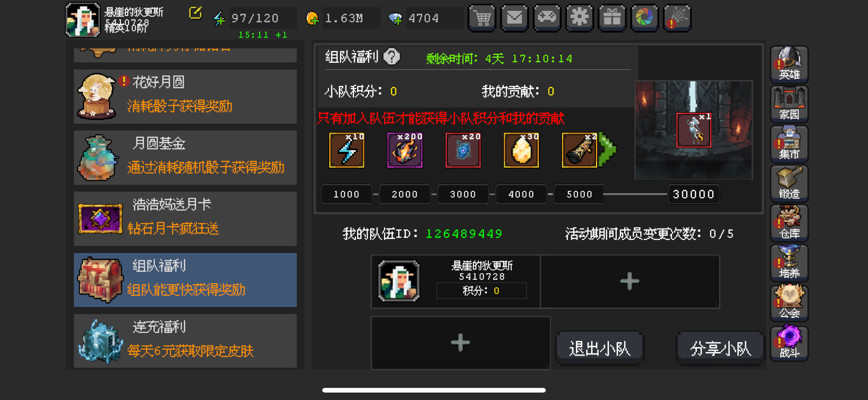The height and width of the screenshot is (400, 868).
Task: Click the 分享小队 button
Action: pos(721,348)
